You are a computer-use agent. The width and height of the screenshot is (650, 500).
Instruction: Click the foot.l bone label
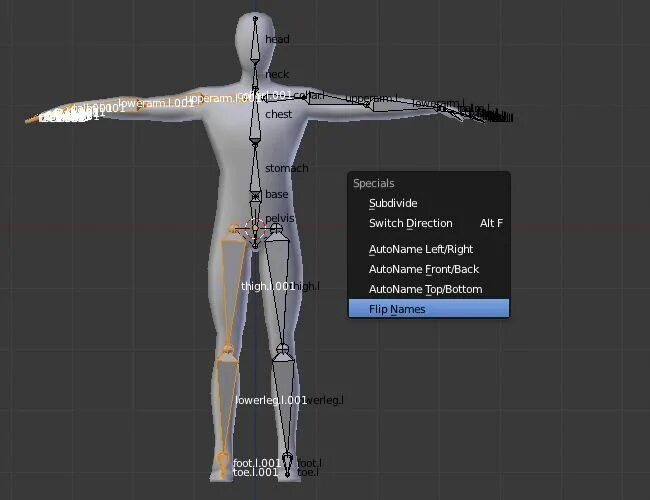(310, 463)
